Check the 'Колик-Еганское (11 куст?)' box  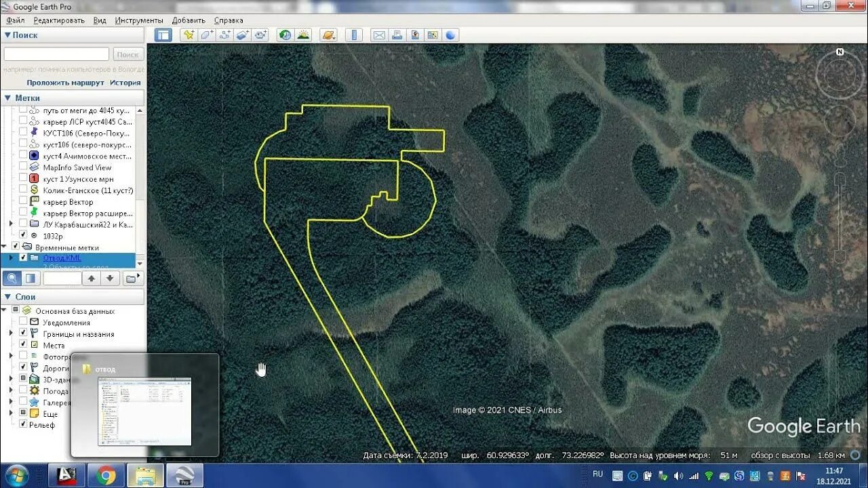tap(23, 190)
